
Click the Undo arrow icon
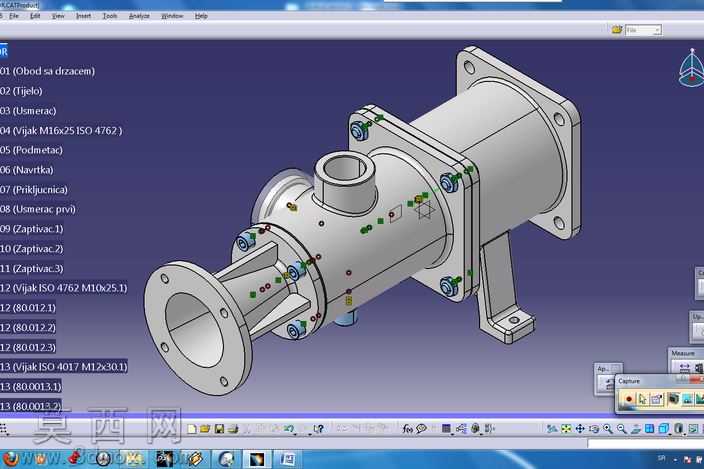[288, 429]
